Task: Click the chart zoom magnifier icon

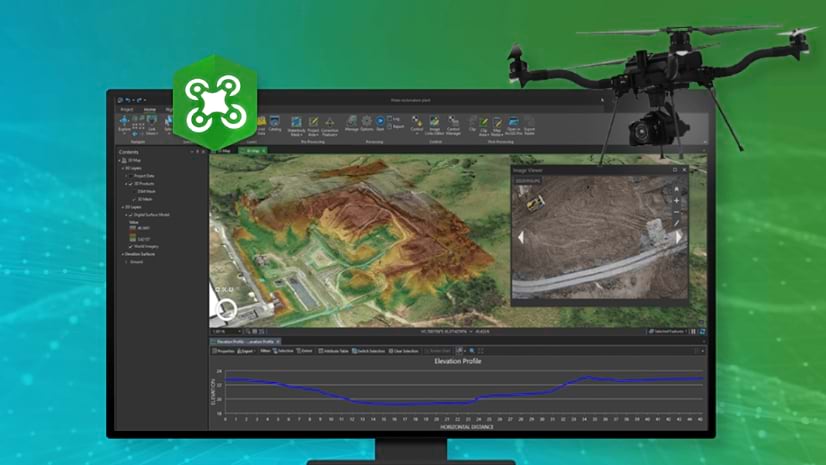Action: pyautogui.click(x=472, y=351)
